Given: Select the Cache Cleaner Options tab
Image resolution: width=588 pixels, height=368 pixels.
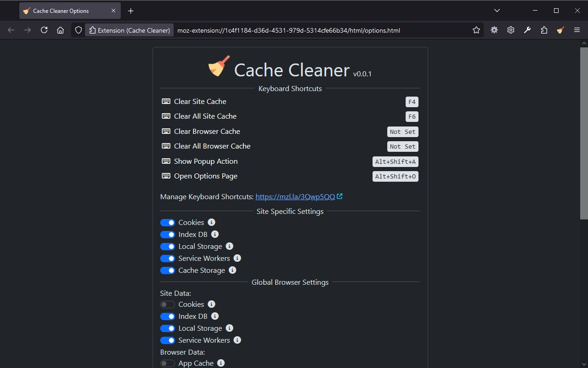Looking at the screenshot, I should [x=70, y=11].
